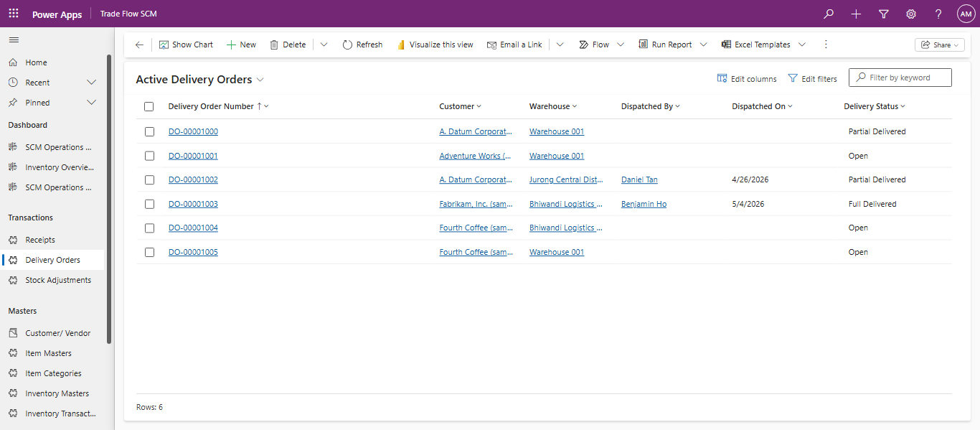Screen dimensions: 980x430
Task: Click the Edit filters button
Action: (812, 78)
